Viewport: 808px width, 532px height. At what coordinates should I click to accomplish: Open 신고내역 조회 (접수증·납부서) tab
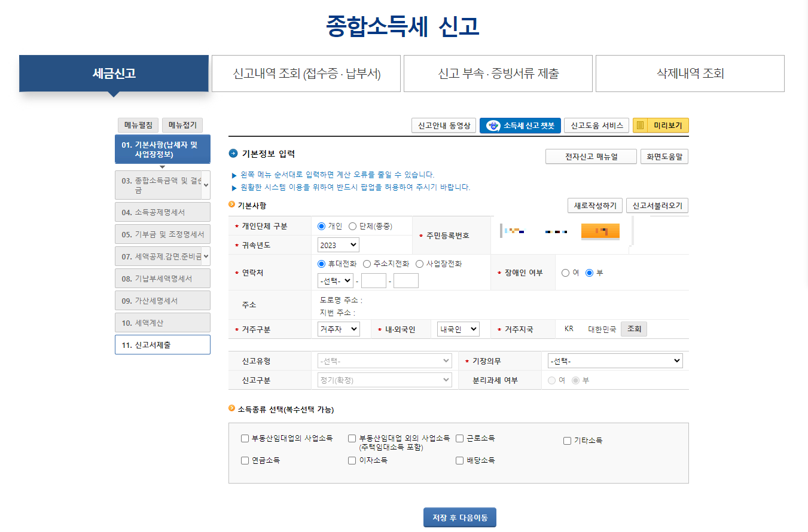pyautogui.click(x=306, y=74)
